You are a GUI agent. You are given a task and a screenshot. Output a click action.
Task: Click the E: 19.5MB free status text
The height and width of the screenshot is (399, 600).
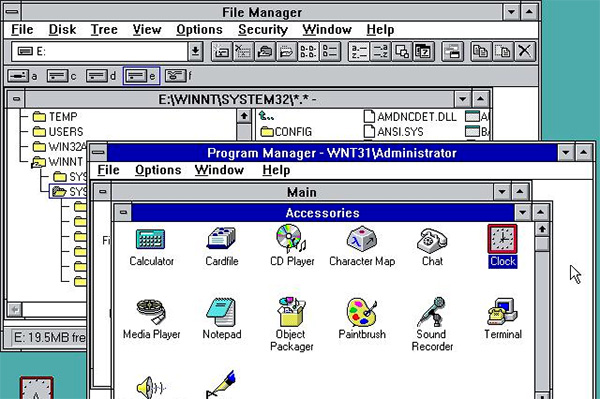(x=49, y=337)
